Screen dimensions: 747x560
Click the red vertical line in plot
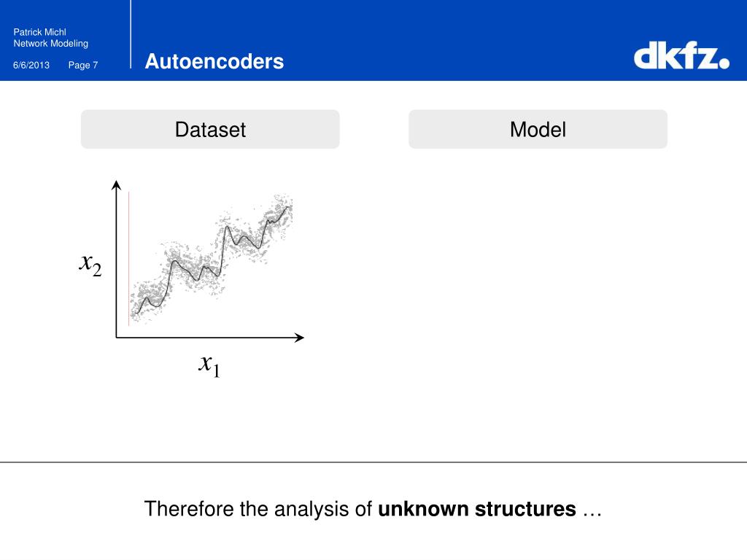(128, 259)
